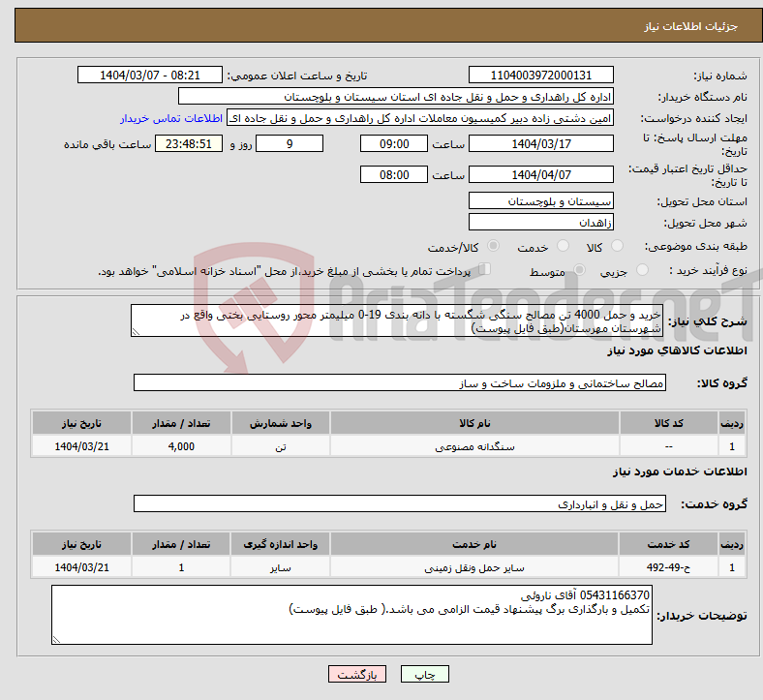This screenshot has width=763, height=700.
Task: Click the delivery city field زاهدان
Action: point(540,222)
